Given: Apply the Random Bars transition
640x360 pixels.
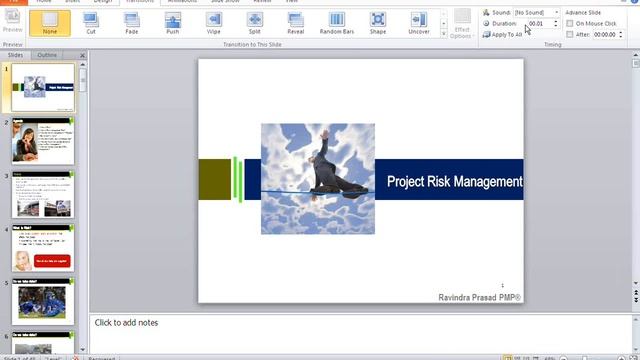Looking at the screenshot, I should pos(337,23).
